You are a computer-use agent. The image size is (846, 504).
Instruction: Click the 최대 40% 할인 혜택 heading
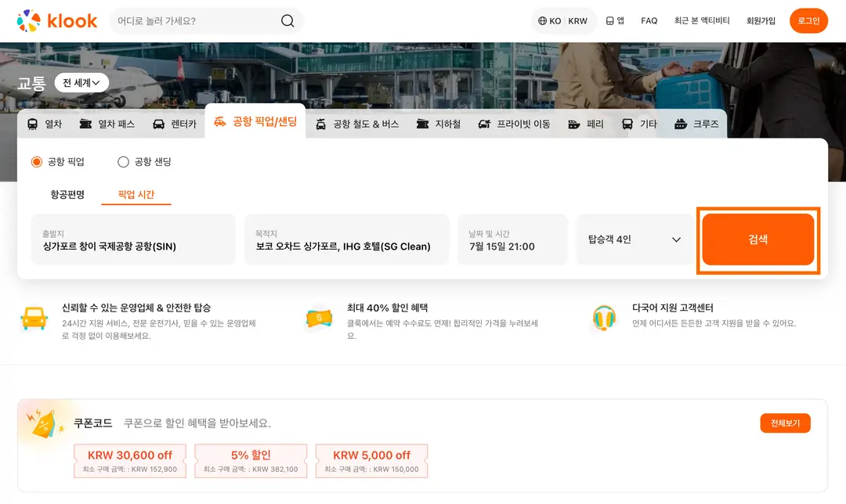click(x=388, y=308)
